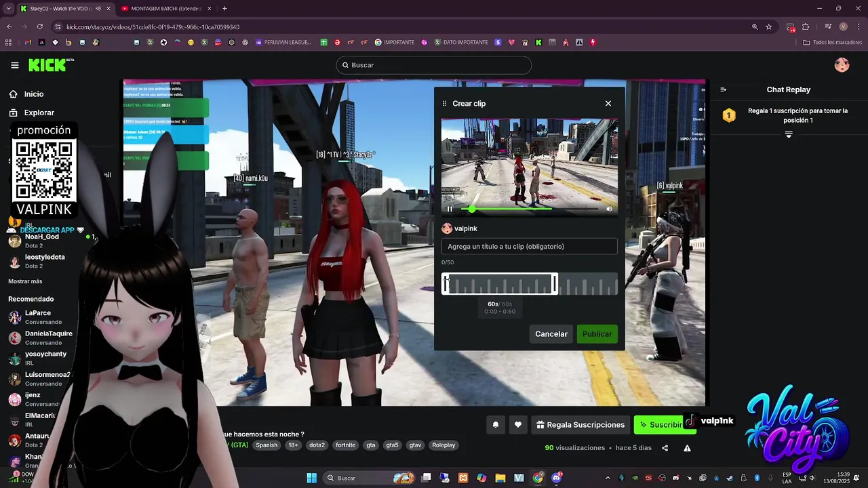Click the right handle of the clip trim selector
Viewport: 868px width, 488px height.
pyautogui.click(x=555, y=284)
